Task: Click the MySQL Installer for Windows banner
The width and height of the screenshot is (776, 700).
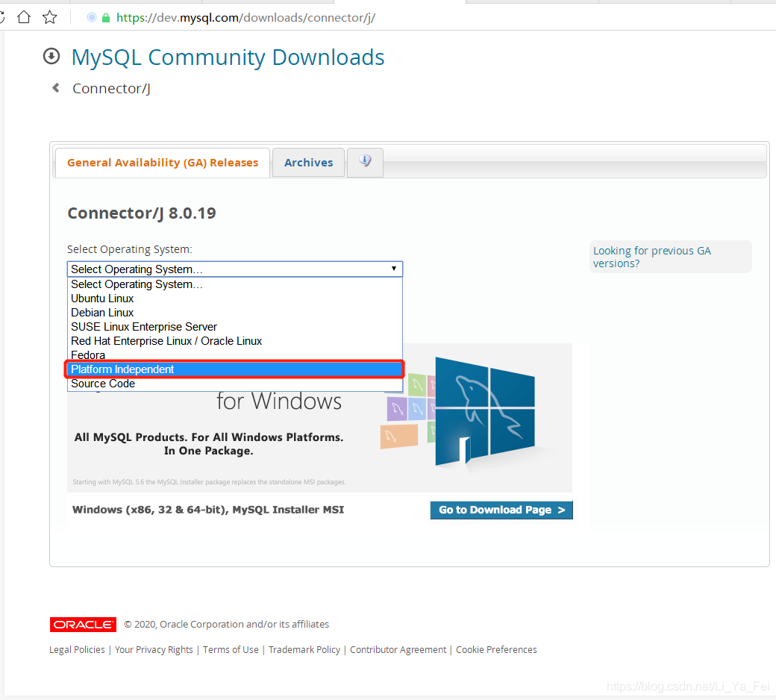Action: [319, 417]
